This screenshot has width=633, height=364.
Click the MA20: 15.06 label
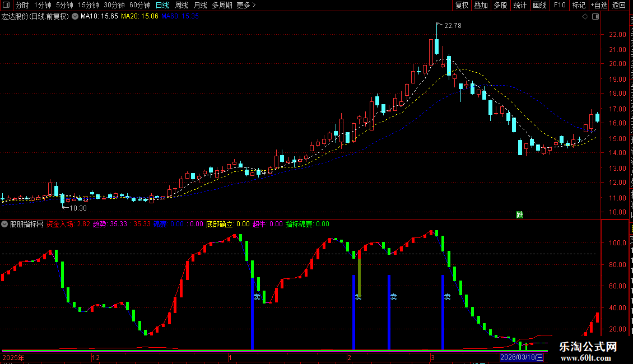(139, 17)
